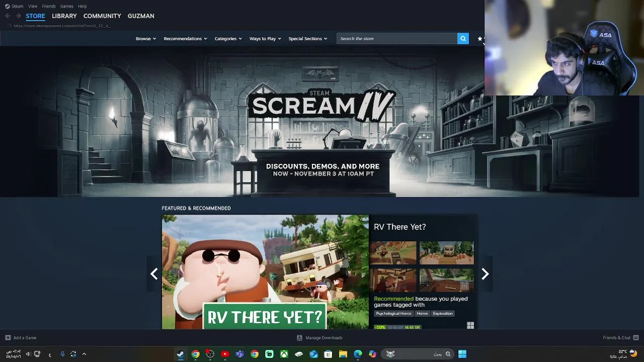Viewport: 644px width, 362px height.
Task: Open File Explorer from the taskbar
Action: 343,354
